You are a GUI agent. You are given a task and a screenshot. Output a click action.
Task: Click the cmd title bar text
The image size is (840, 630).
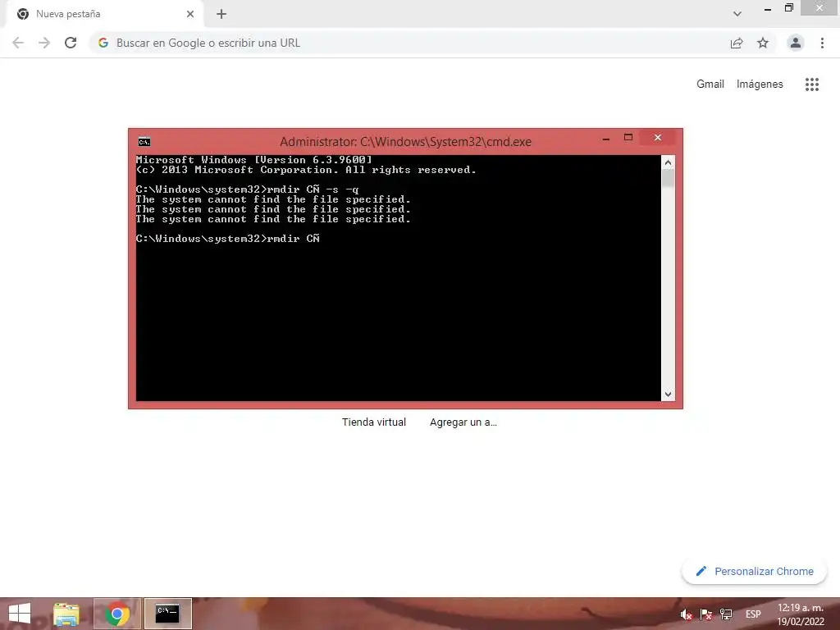click(405, 142)
